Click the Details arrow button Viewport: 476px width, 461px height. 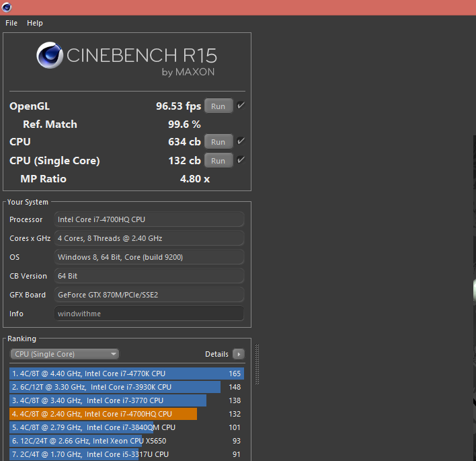click(x=239, y=354)
